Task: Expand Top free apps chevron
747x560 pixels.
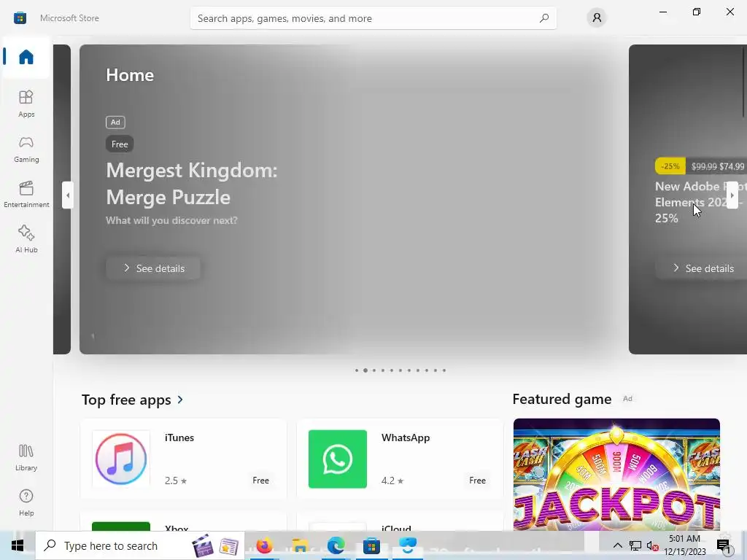Action: (180, 400)
